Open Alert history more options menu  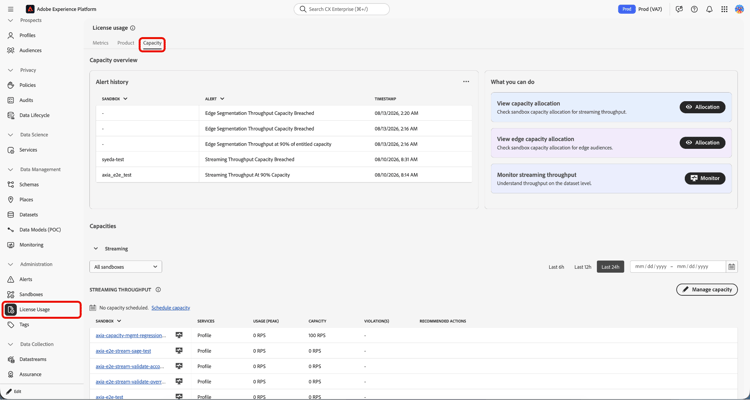[x=466, y=82]
